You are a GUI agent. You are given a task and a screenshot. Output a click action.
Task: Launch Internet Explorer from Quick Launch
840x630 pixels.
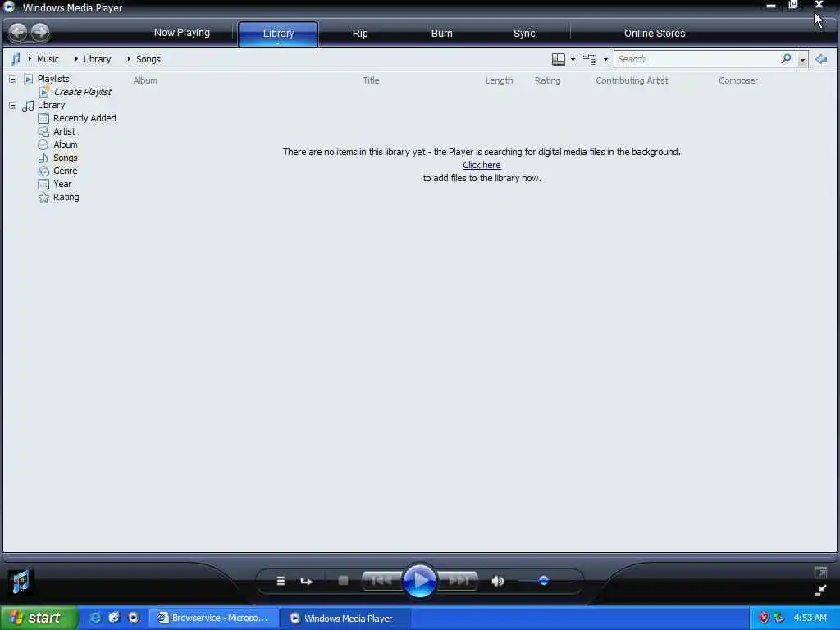click(95, 618)
